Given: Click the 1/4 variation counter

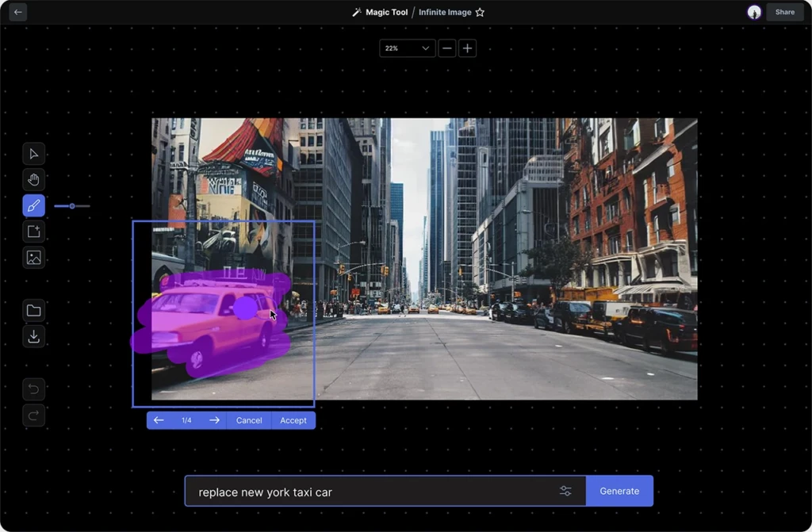Looking at the screenshot, I should click(186, 420).
